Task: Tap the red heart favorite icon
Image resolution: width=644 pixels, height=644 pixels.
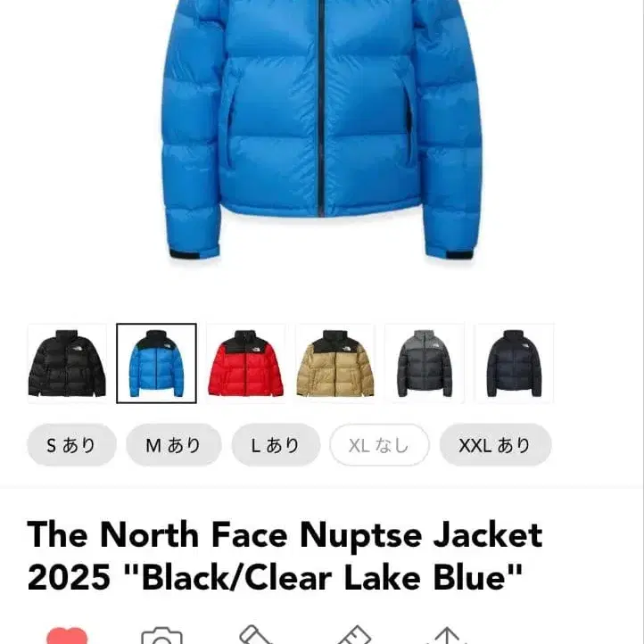Action: [x=67, y=635]
